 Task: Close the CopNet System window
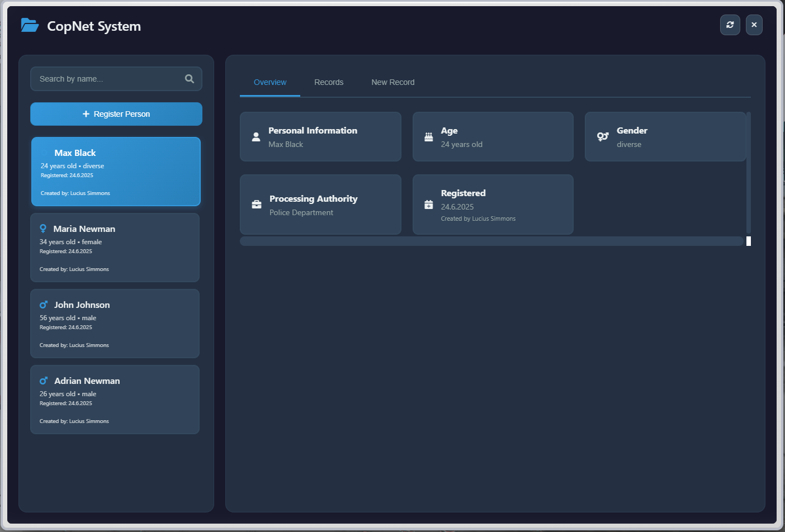[754, 25]
